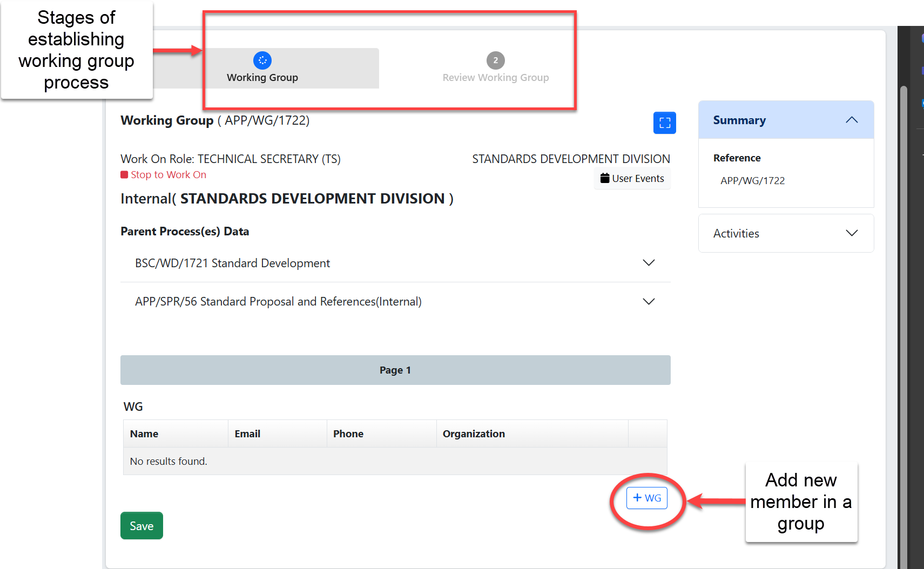
Task: Click the Email column header
Action: (x=247, y=433)
